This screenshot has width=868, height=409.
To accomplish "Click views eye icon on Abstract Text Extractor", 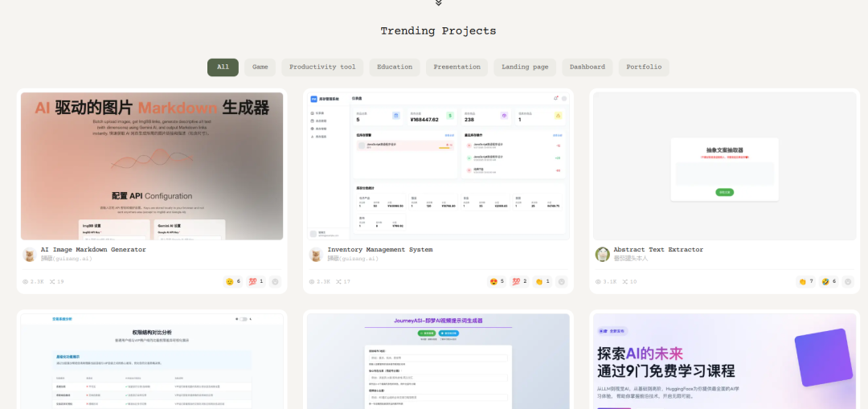I will (x=598, y=282).
